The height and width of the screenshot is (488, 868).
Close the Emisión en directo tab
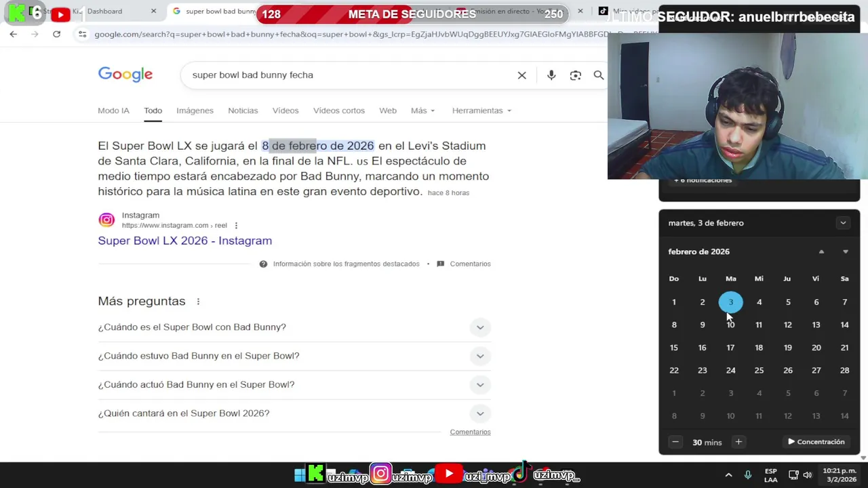[x=580, y=11]
